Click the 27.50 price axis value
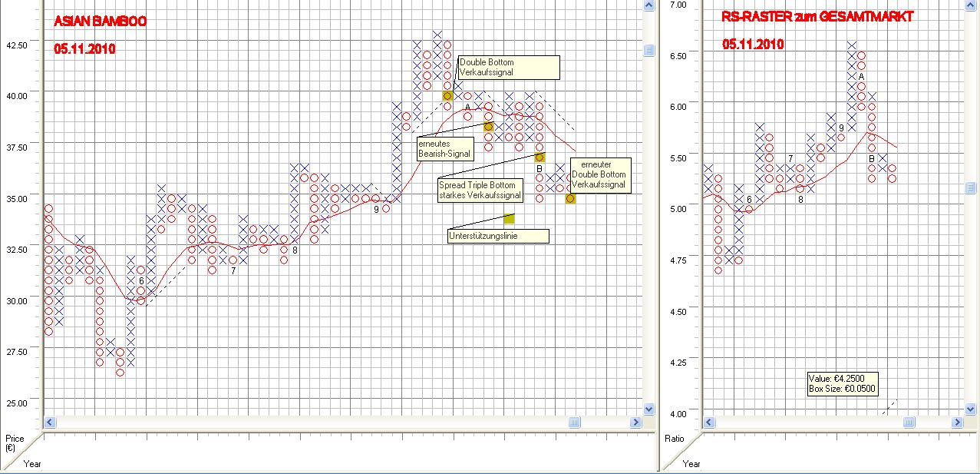The width and height of the screenshot is (980, 474). pyautogui.click(x=17, y=352)
